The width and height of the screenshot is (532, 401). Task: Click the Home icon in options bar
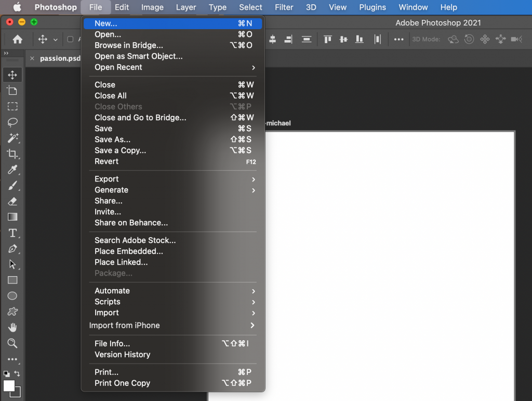pyautogui.click(x=18, y=40)
